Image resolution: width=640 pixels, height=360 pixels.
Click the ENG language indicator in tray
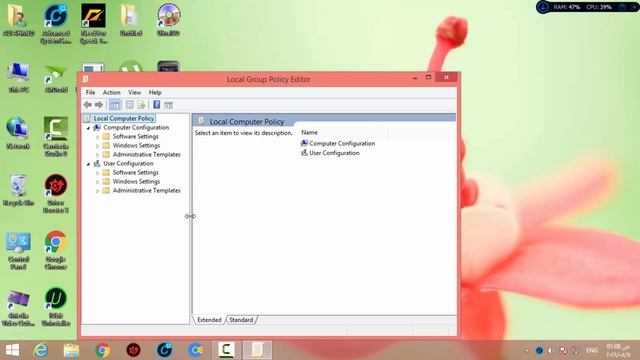pos(592,350)
